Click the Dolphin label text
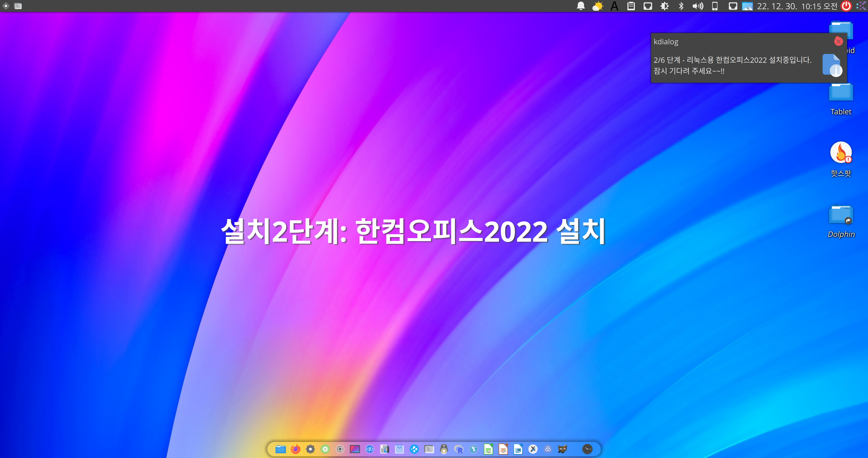868x458 pixels. click(841, 234)
